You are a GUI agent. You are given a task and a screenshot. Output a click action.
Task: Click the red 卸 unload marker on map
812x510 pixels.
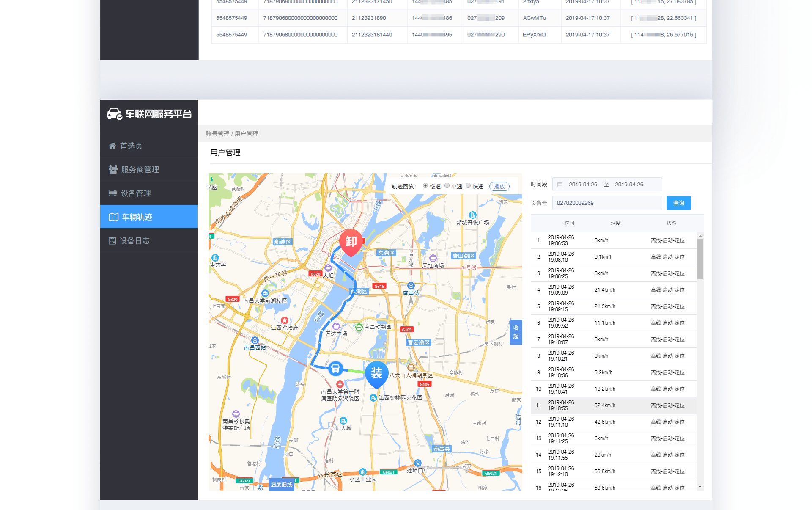(351, 243)
